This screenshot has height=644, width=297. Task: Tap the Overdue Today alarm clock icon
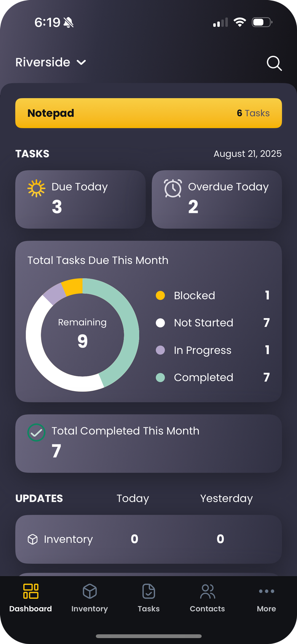(173, 189)
